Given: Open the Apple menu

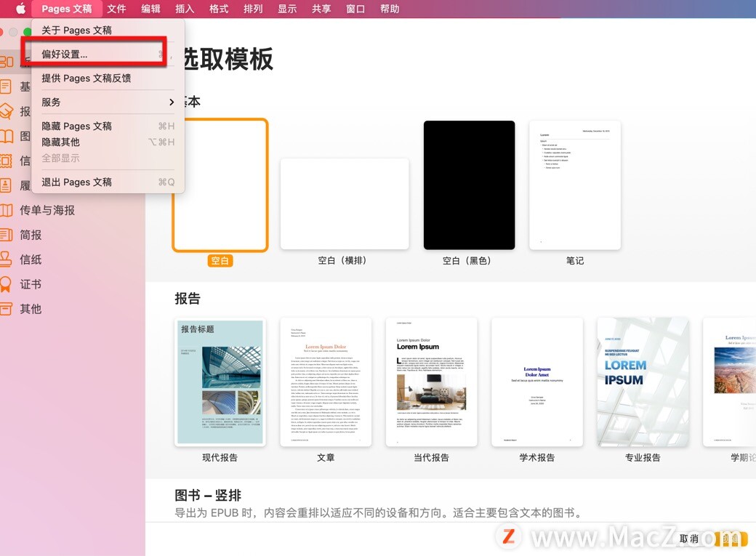Looking at the screenshot, I should [20, 9].
